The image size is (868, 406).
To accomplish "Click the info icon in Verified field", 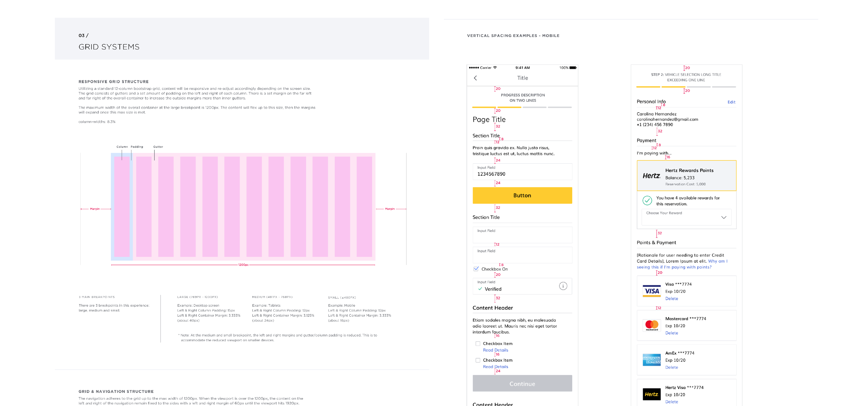I will 563,286.
